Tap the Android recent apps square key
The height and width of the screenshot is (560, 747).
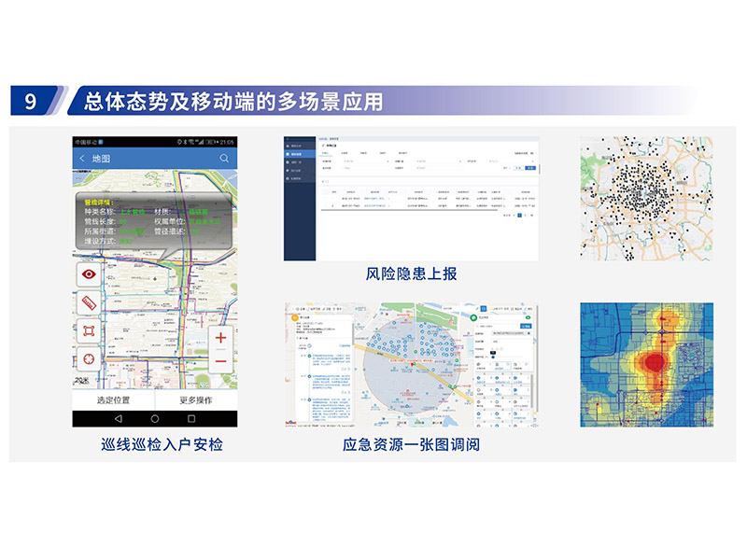click(x=191, y=418)
